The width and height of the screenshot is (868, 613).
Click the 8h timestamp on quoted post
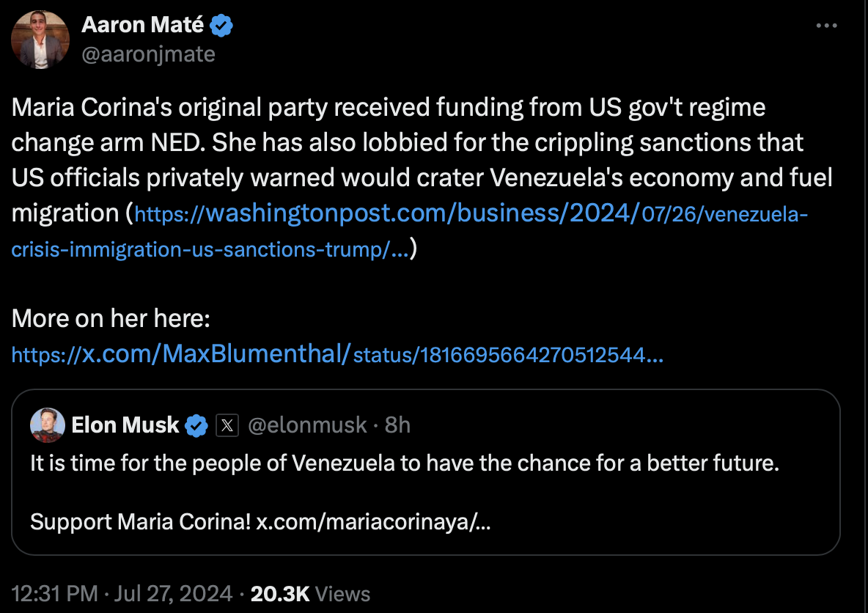(397, 425)
